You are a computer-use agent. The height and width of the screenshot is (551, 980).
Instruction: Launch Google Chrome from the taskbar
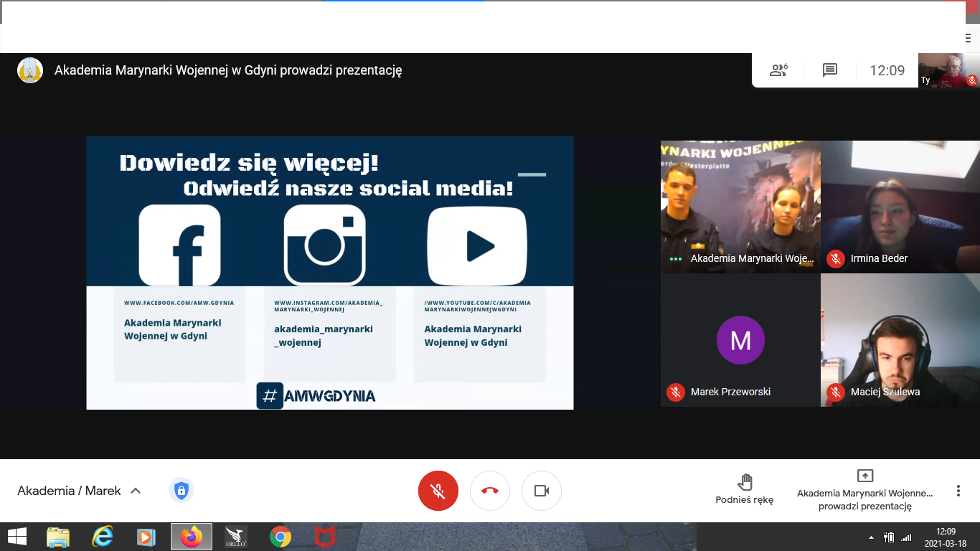coord(281,537)
